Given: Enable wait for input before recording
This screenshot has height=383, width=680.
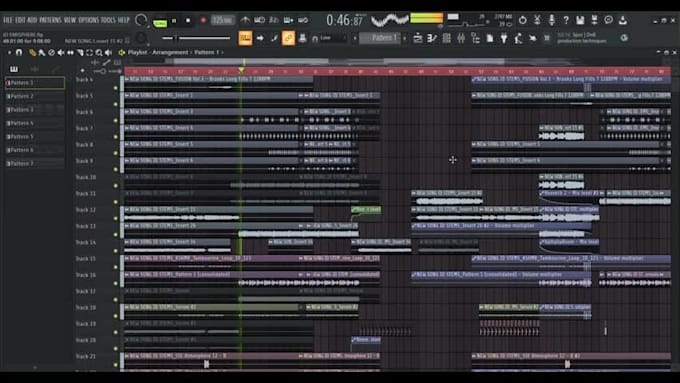Looking at the screenshot, I should coord(260,20).
